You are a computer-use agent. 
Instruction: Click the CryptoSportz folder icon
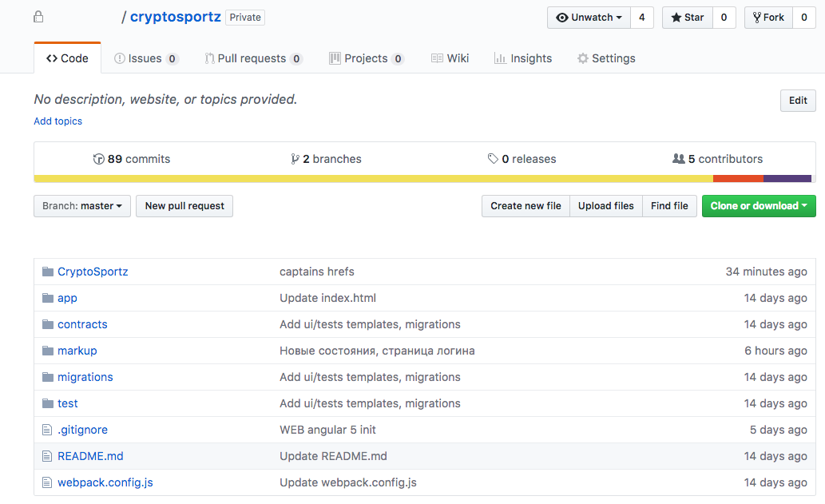point(47,272)
